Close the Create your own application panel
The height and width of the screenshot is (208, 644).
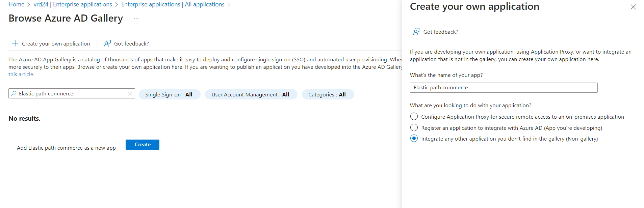pyautogui.click(x=633, y=7)
